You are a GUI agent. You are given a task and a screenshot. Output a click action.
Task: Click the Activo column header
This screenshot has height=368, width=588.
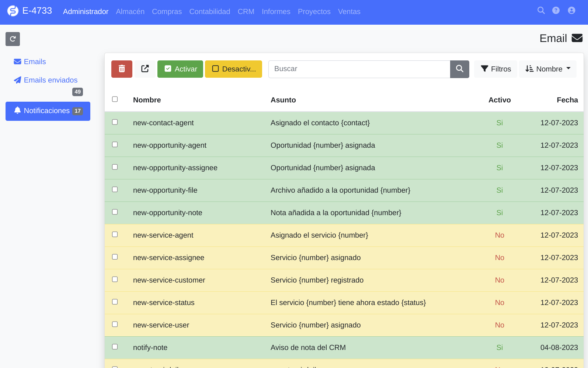point(500,100)
